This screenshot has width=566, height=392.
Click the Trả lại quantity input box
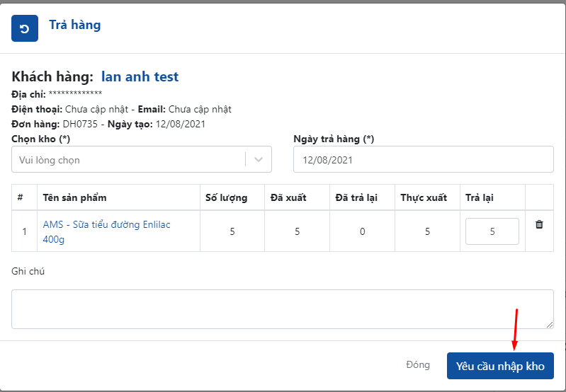(x=492, y=231)
